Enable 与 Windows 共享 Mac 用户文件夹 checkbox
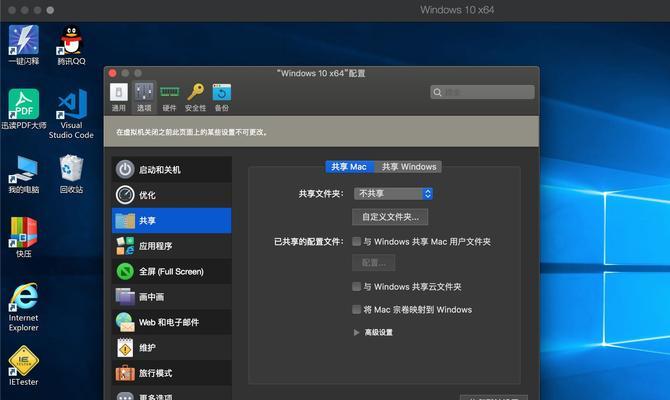 click(356, 241)
